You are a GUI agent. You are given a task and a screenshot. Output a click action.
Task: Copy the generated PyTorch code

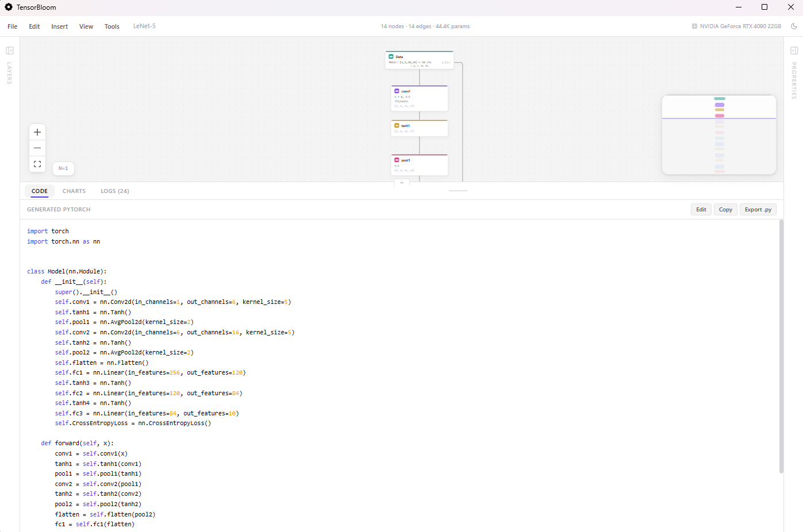[725, 209]
